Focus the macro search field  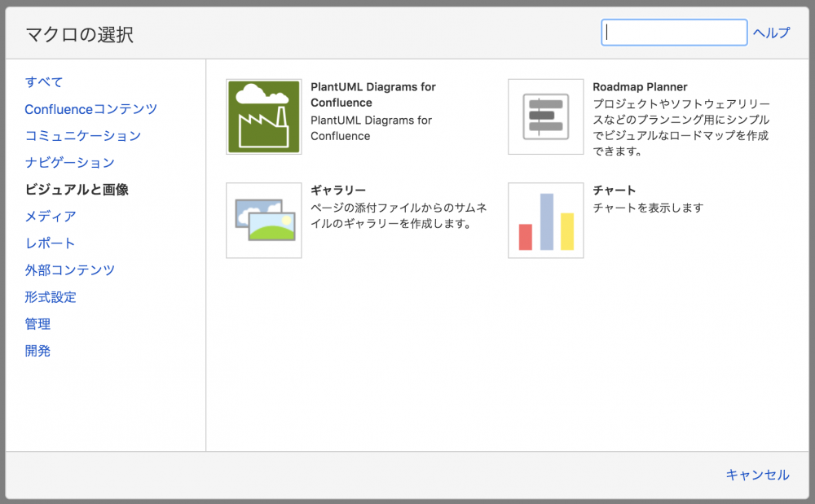click(x=674, y=33)
